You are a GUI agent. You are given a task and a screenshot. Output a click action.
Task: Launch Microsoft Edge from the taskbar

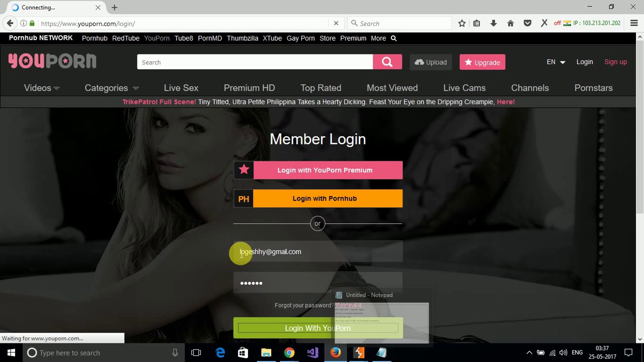(x=220, y=352)
